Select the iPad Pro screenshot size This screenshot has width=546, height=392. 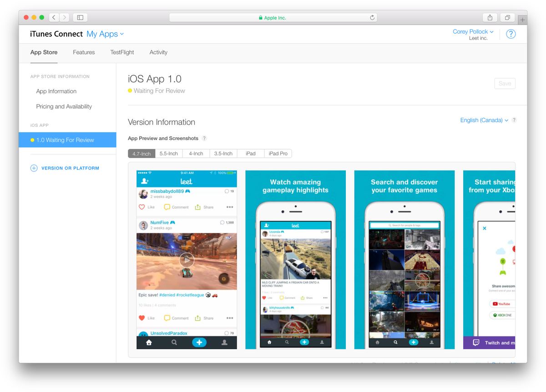coord(278,154)
